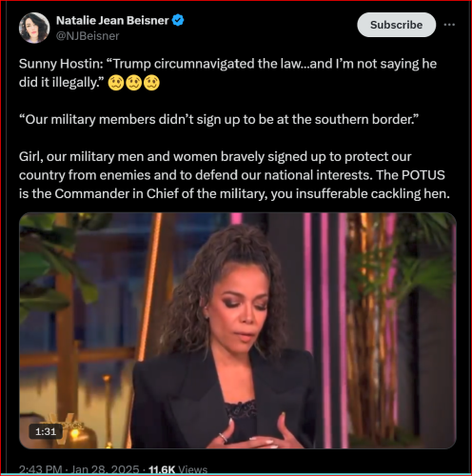Play the embedded Sunny Hostin video
This screenshot has height=476, width=472.
238,330
